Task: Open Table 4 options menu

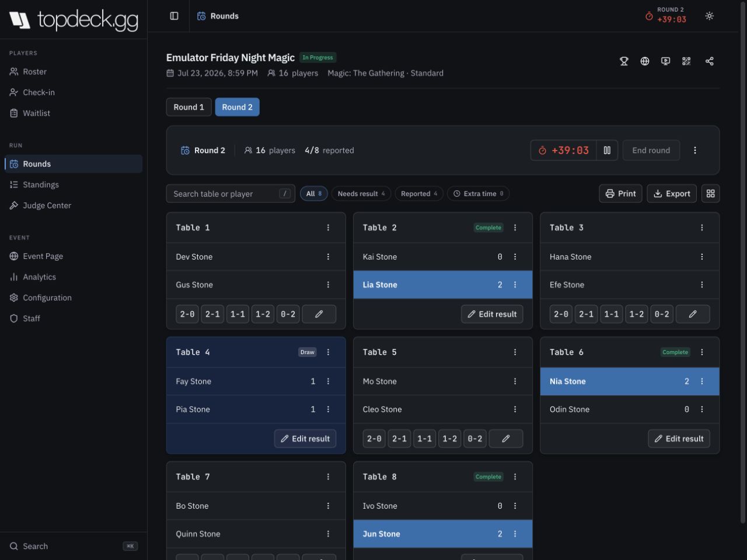Action: pyautogui.click(x=328, y=352)
